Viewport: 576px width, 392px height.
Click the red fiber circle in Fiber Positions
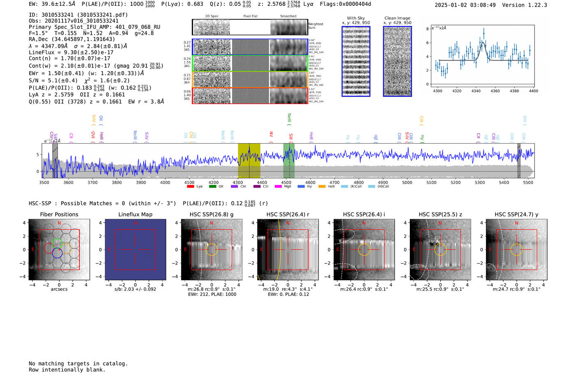click(x=49, y=248)
